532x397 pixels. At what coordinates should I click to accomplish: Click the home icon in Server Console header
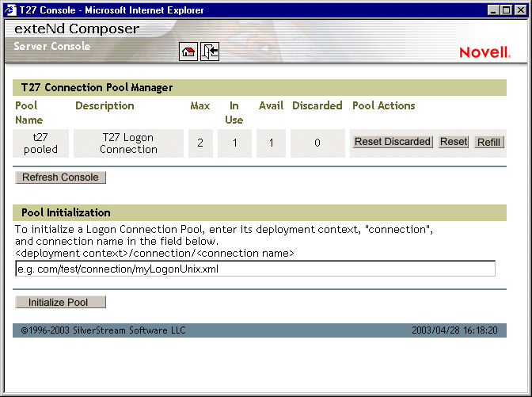(188, 52)
